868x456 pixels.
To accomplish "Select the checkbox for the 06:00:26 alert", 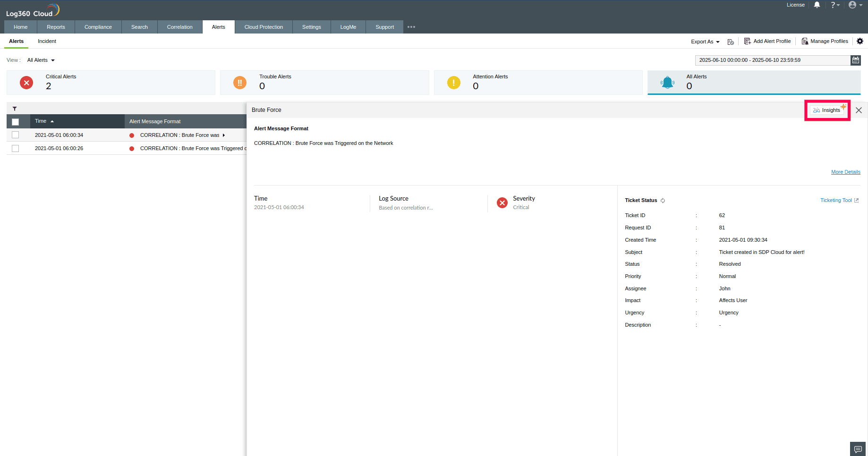I will click(16, 148).
